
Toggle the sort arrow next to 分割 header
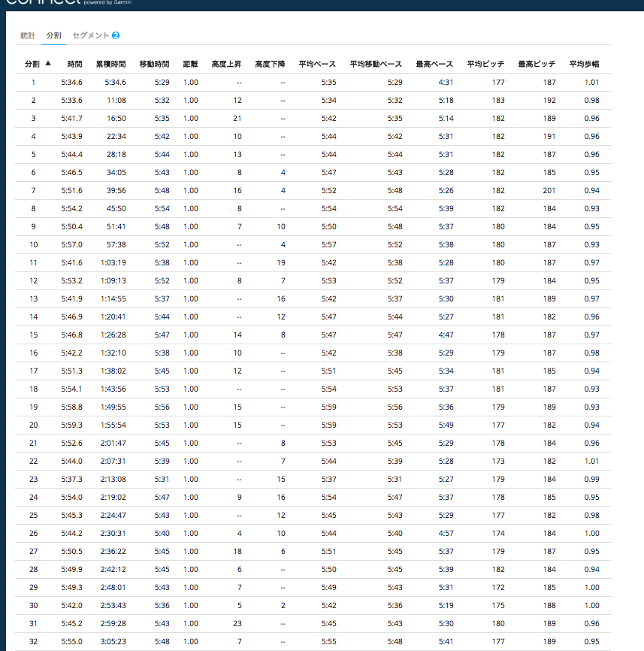tap(48, 63)
